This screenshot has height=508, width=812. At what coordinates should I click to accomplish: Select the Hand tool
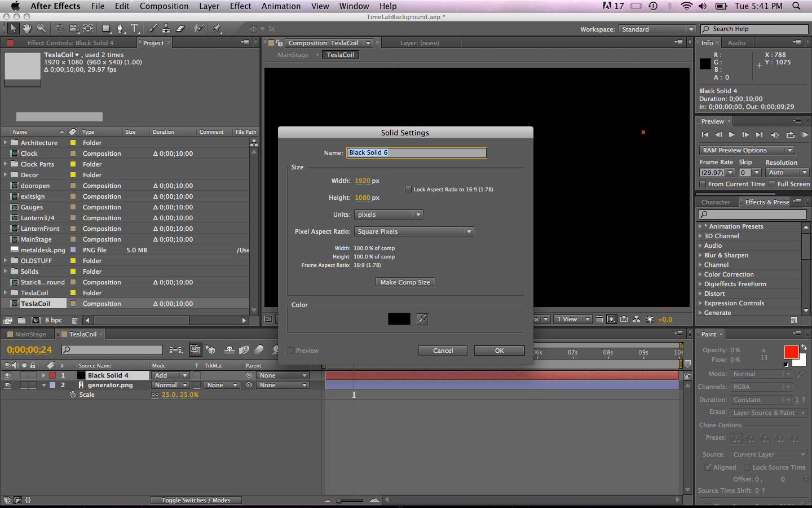[x=27, y=28]
